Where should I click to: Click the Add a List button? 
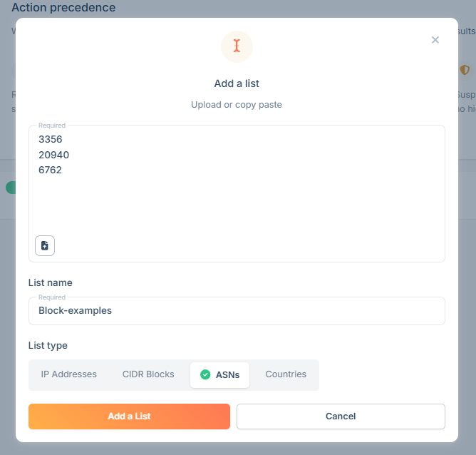(x=129, y=416)
